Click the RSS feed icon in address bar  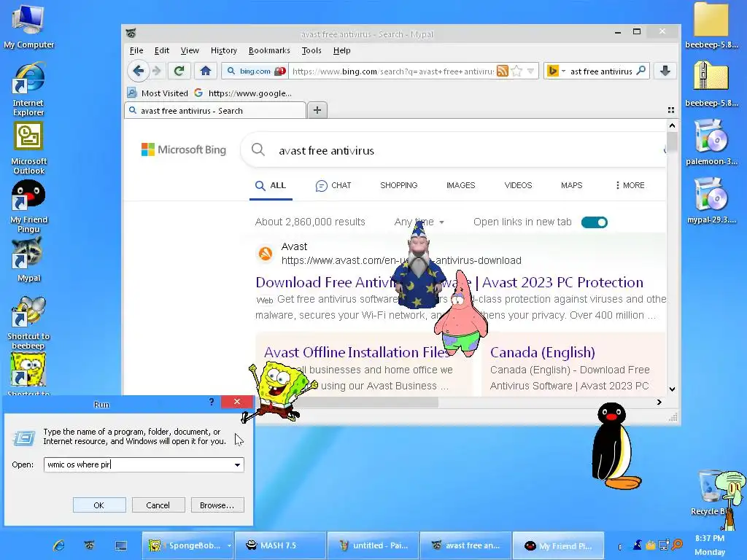point(502,71)
